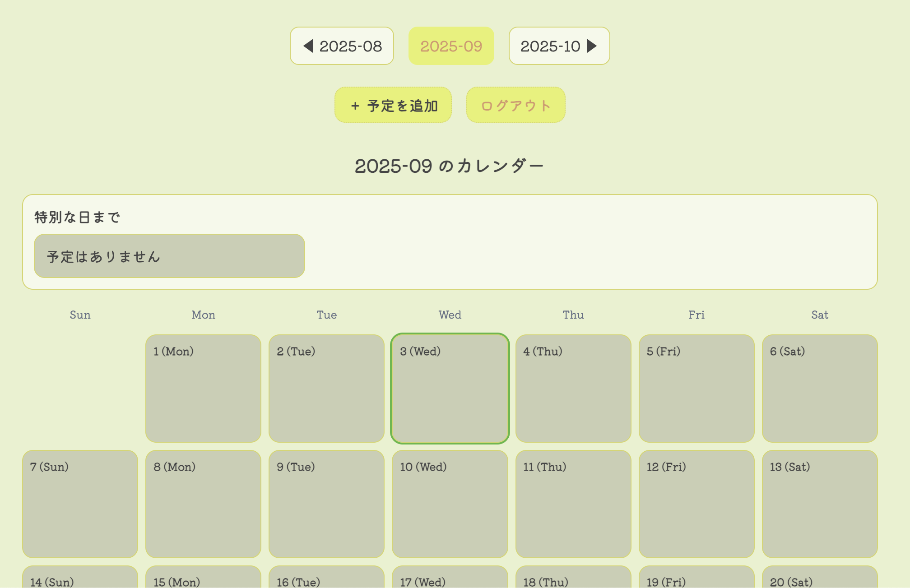Click the Sun column header

pyautogui.click(x=80, y=315)
